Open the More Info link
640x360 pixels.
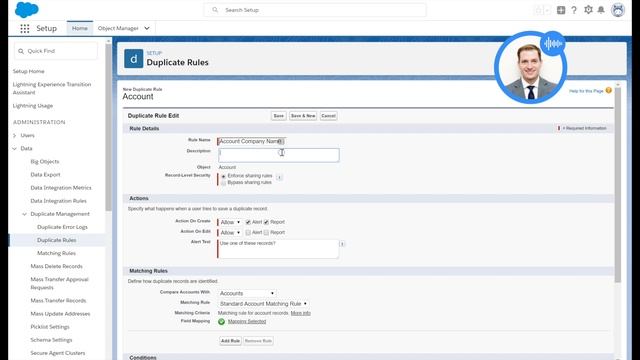[300, 313]
